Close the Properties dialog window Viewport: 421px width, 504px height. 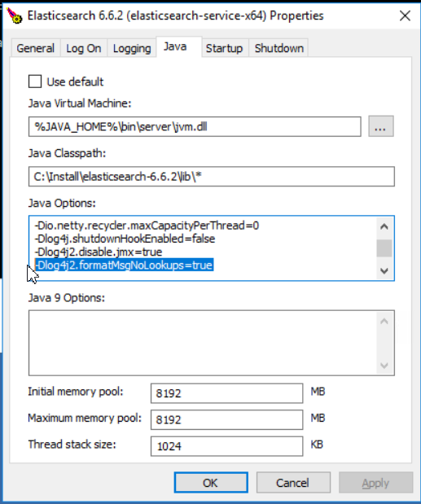tap(405, 15)
